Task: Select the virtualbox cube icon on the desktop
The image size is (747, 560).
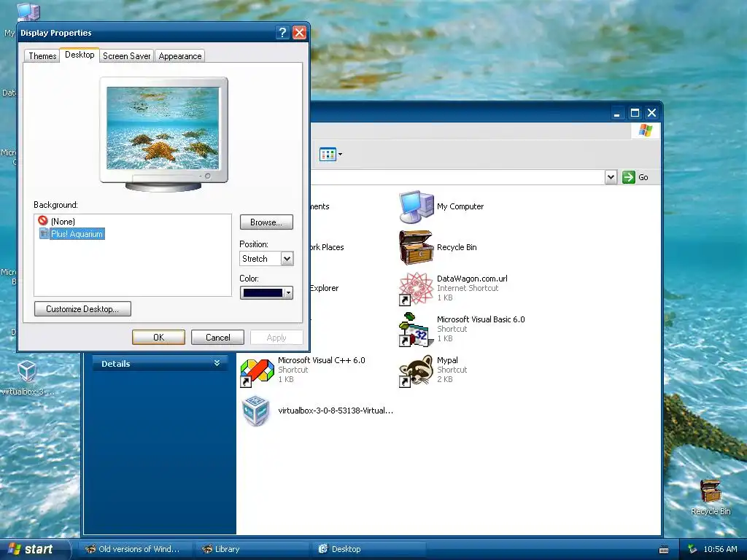Action: tap(27, 371)
